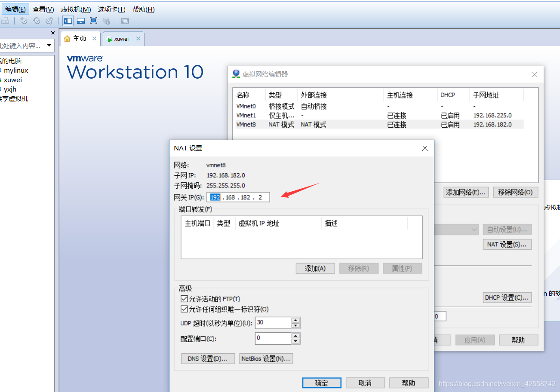
Task: Open the library search box dropdown arrow
Action: (x=49, y=46)
